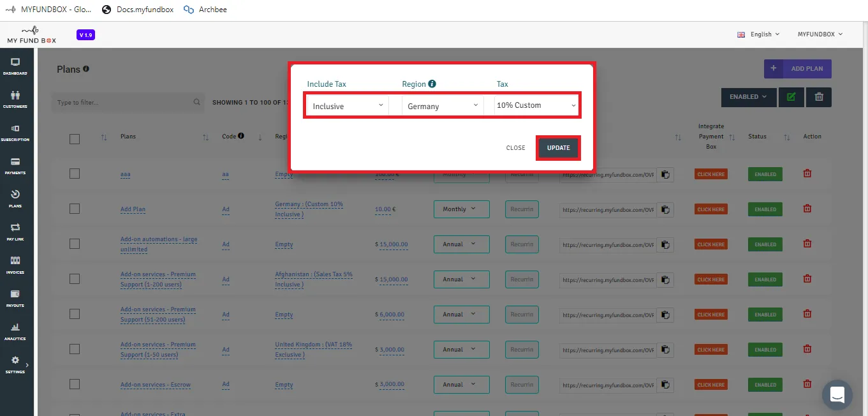Open the Payouts sidebar icon

coord(15,293)
